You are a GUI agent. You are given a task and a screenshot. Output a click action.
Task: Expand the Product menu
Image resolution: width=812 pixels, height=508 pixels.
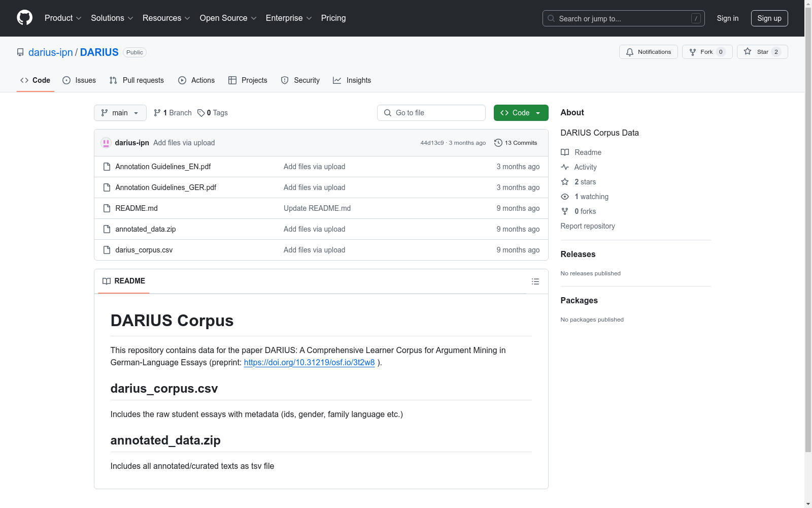coord(63,18)
